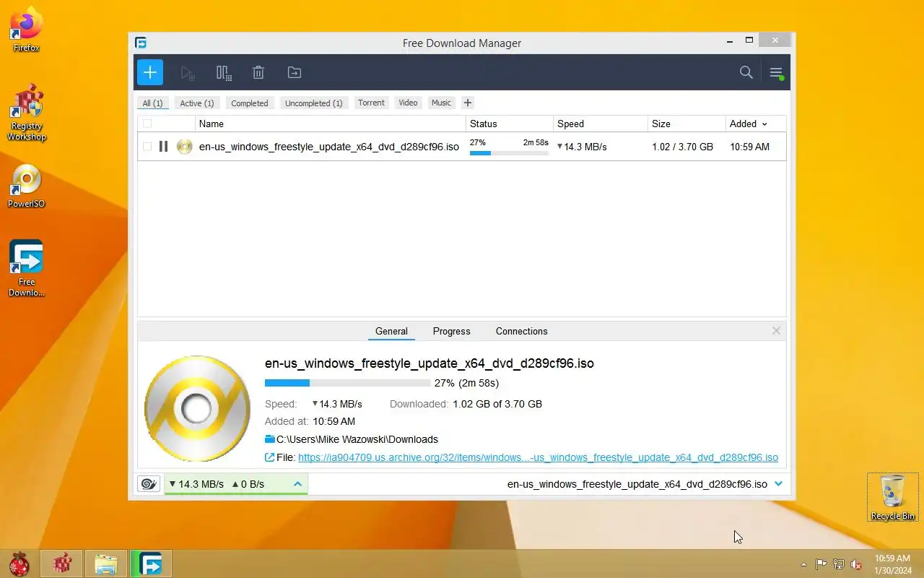Open Firefox desktop shortcut
This screenshot has width=924, height=578.
27,29
